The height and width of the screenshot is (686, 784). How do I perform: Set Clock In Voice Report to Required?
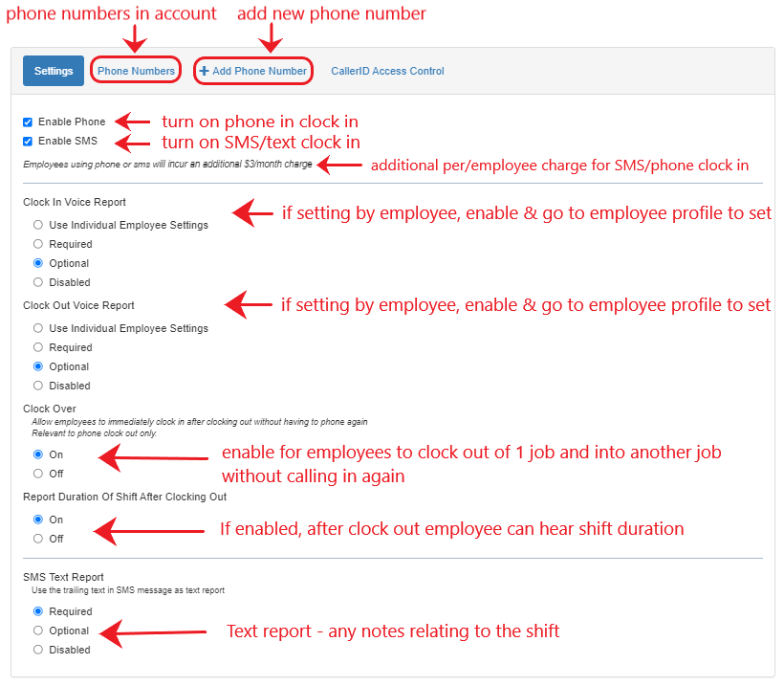38,244
